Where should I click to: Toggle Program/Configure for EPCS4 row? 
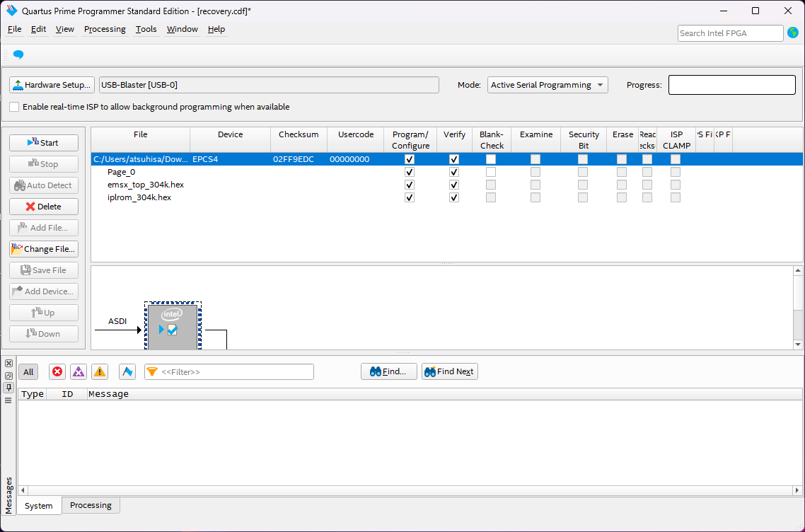[409, 159]
